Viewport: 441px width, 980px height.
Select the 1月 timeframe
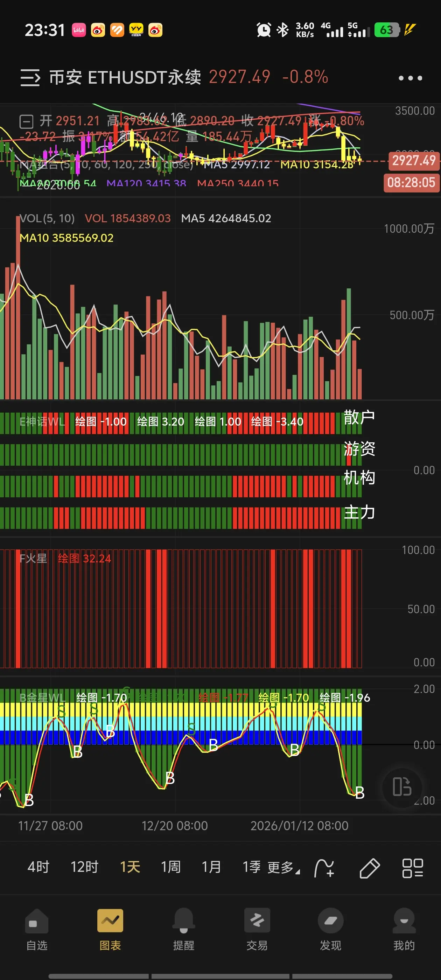[211, 867]
